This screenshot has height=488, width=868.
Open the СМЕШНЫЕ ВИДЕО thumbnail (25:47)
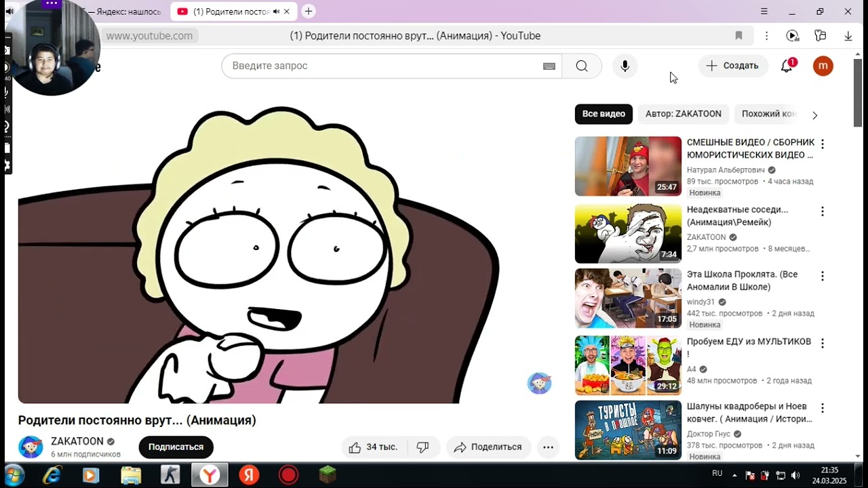coord(628,167)
